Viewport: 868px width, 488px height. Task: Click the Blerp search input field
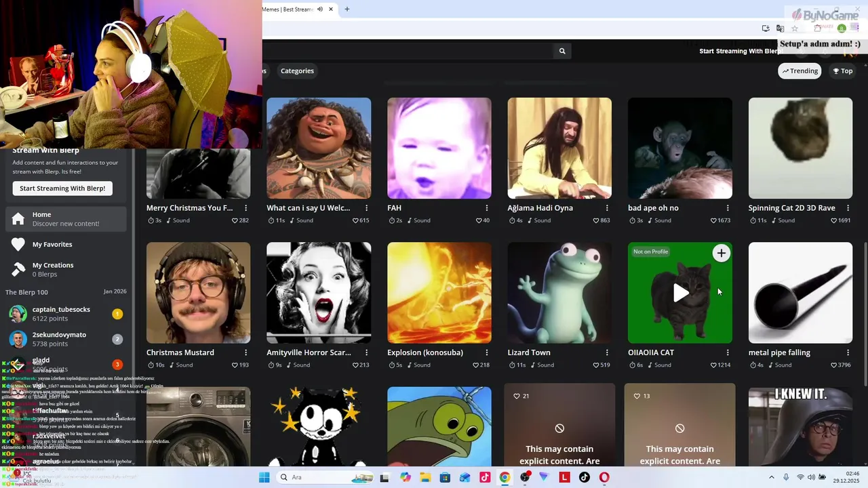[407, 51]
